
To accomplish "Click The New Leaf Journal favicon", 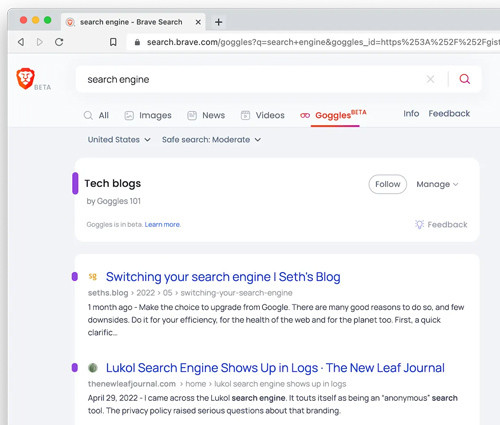I will pos(93,368).
